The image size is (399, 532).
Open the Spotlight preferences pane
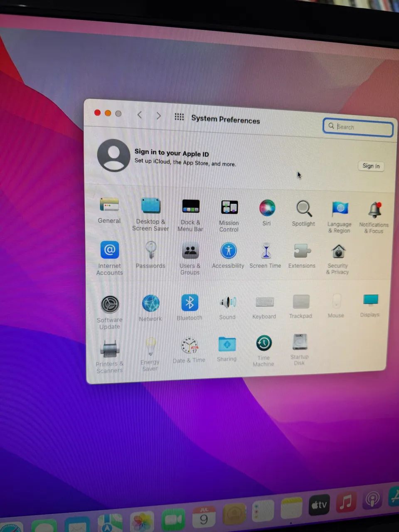[303, 213]
